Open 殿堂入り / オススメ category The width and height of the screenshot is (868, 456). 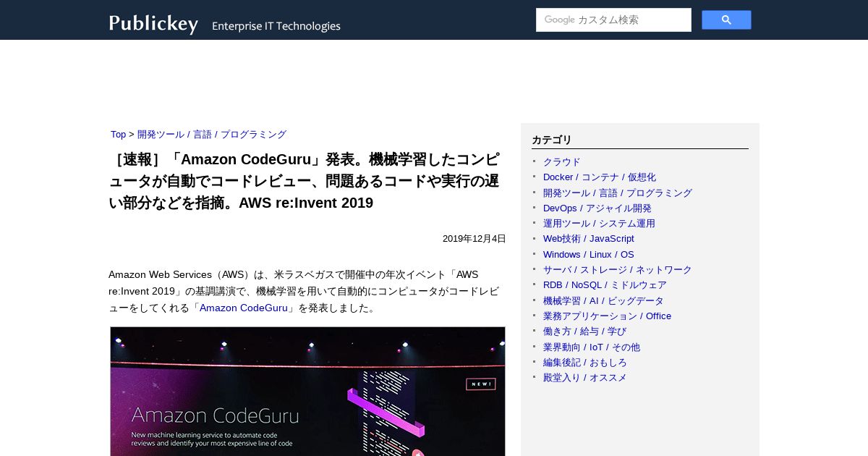point(585,378)
